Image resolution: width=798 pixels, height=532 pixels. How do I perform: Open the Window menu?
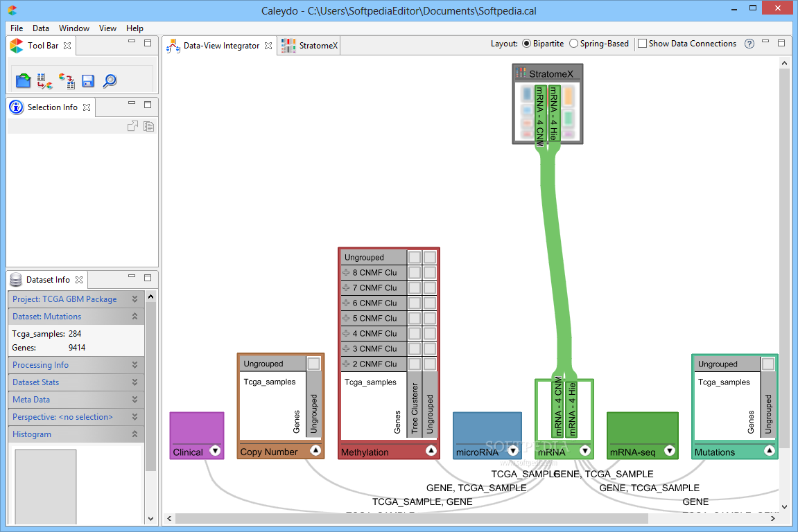[74, 28]
